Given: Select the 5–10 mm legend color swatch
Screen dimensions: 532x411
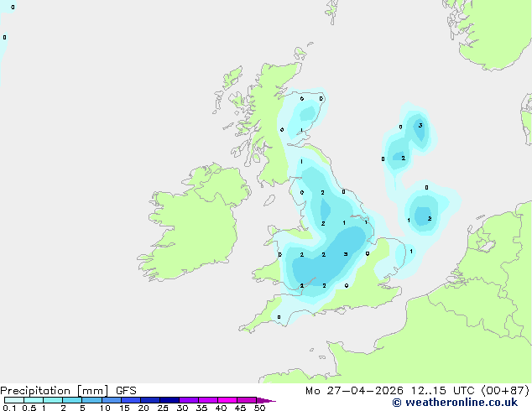Looking at the screenshot, I should (92, 400).
